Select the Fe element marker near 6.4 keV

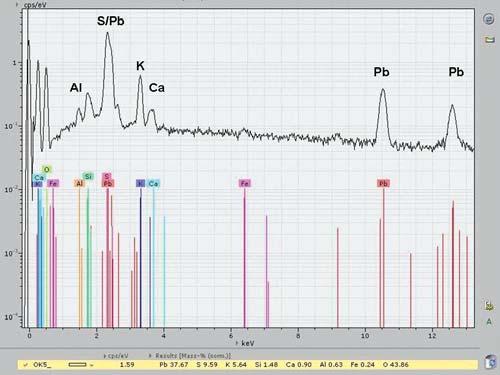click(245, 184)
